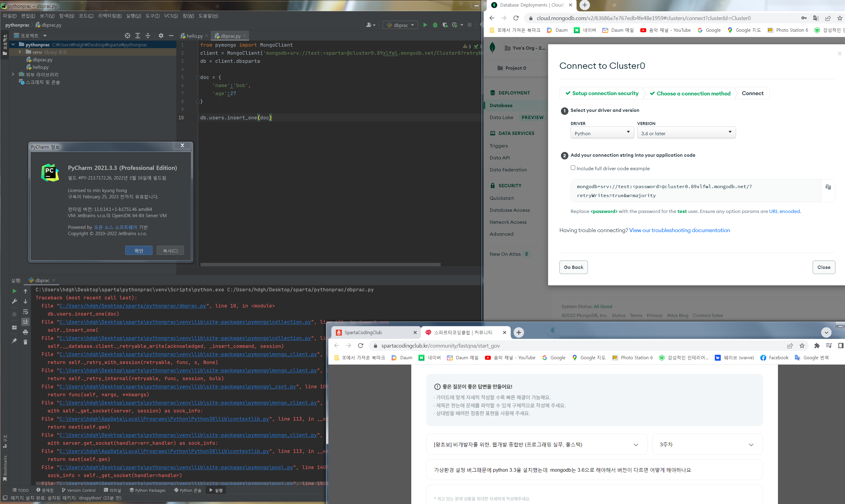Run dbprac with the green toolbar play icon
Screen dimensions: 845x504
click(x=425, y=25)
